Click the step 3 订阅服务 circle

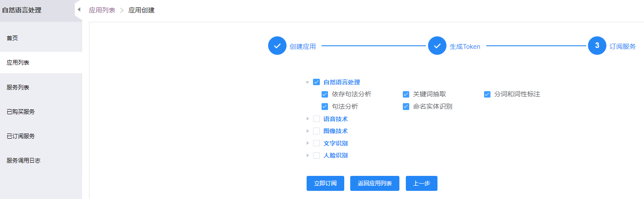tap(597, 46)
